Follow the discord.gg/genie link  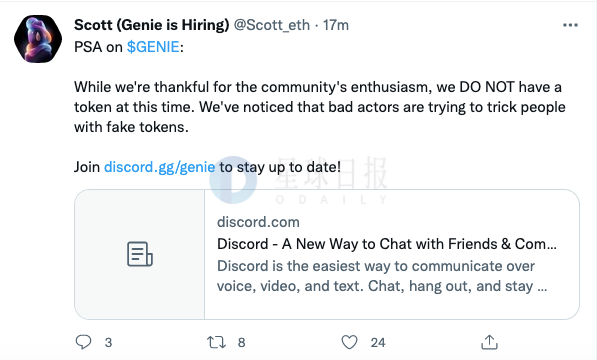click(160, 167)
